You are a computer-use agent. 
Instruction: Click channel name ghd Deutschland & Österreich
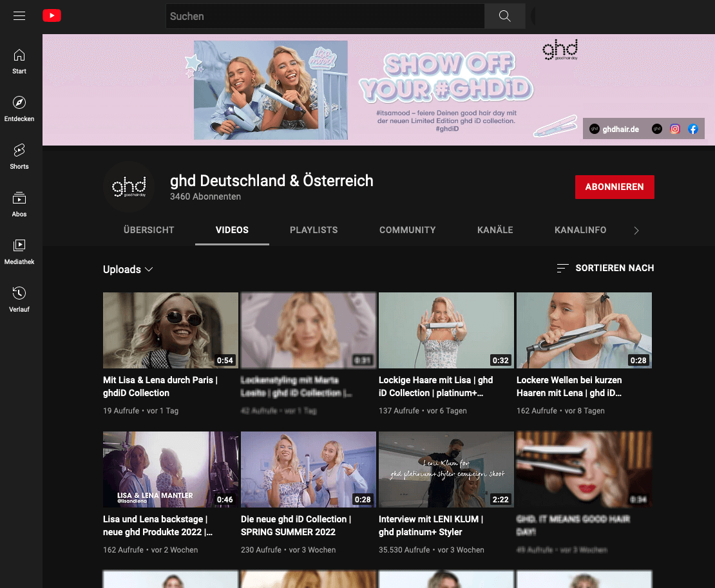click(x=272, y=181)
